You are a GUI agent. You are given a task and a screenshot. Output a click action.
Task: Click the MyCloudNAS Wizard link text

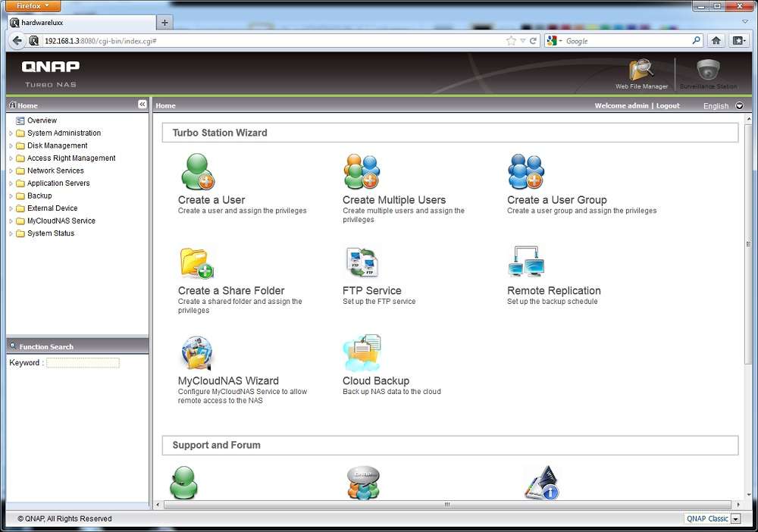[228, 380]
